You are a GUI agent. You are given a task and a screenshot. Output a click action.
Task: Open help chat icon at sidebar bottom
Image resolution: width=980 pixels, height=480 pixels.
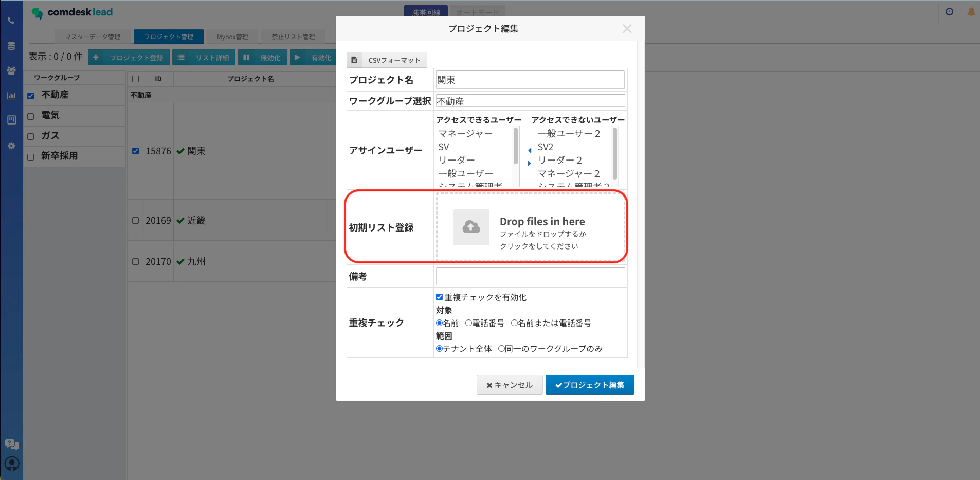tap(12, 444)
